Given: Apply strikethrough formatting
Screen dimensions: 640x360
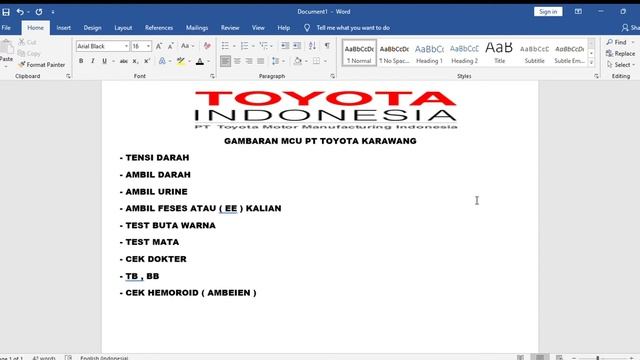Looking at the screenshot, I should pyautogui.click(x=123, y=61).
